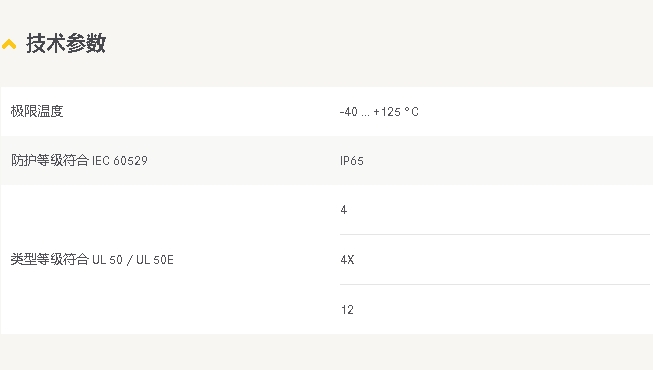Click divider line below value 4
The height and width of the screenshot is (370, 653).
(495, 234)
